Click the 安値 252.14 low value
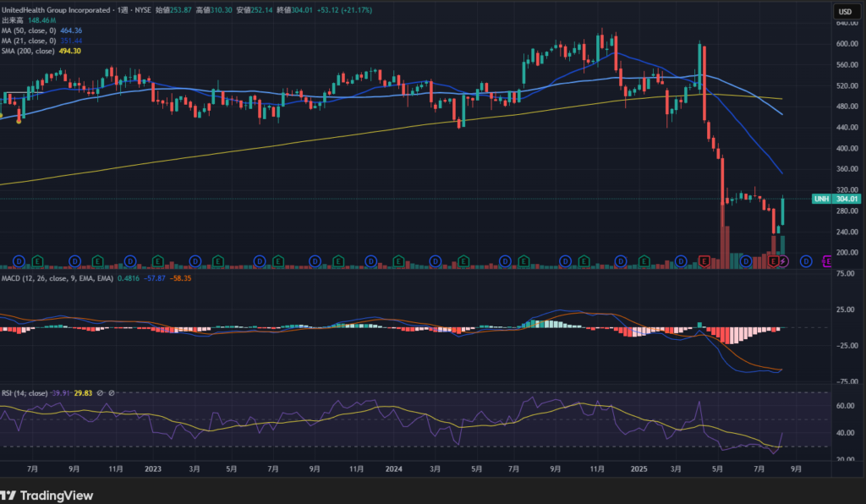Viewport: 866px width, 504px height. (255, 10)
